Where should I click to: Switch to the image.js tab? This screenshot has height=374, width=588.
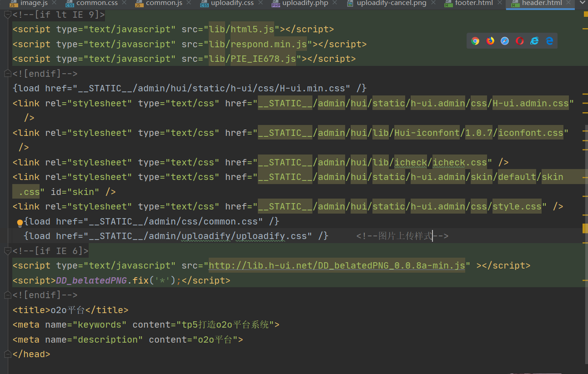click(x=34, y=3)
